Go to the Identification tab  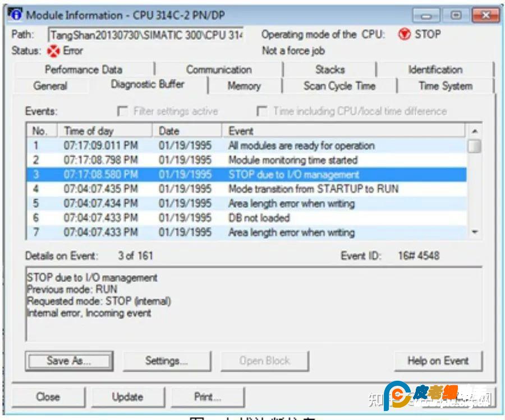(435, 70)
